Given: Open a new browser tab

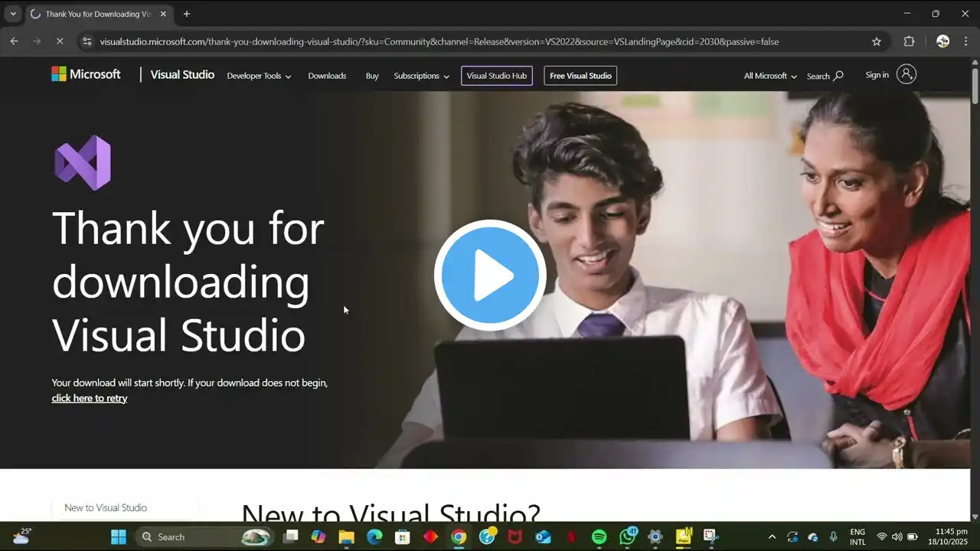Looking at the screenshot, I should (186, 14).
